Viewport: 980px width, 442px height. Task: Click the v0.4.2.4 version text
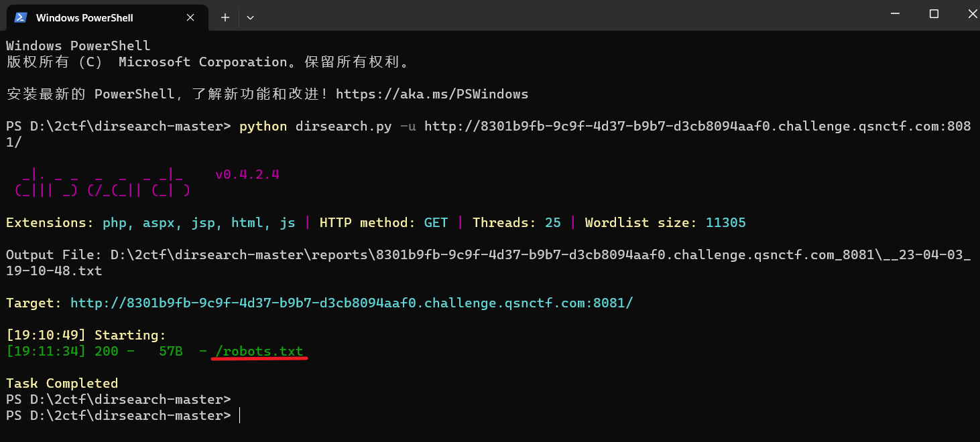click(247, 175)
